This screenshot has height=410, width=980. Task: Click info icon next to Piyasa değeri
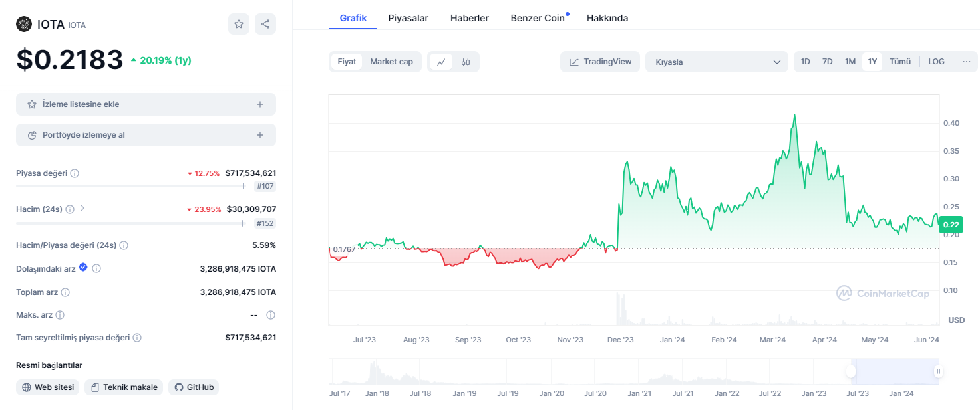click(75, 173)
